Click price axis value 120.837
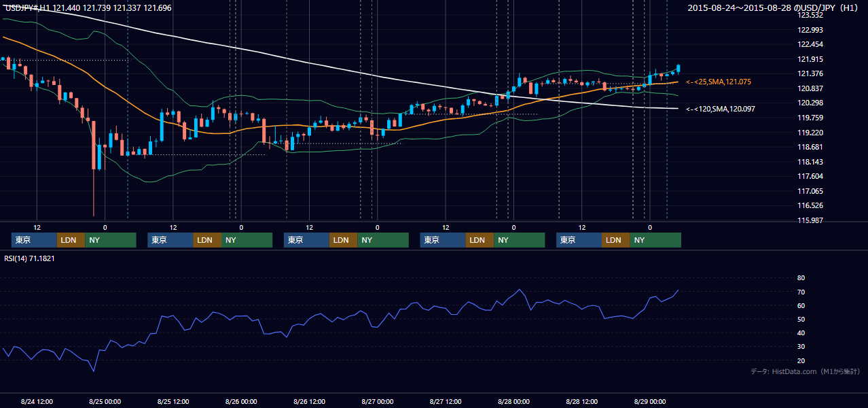Screen dimensions: 868x408 [810, 88]
